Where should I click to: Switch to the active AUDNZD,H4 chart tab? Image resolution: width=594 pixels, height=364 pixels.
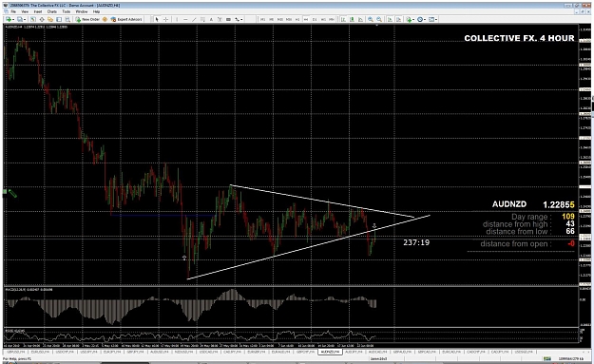(x=330, y=352)
